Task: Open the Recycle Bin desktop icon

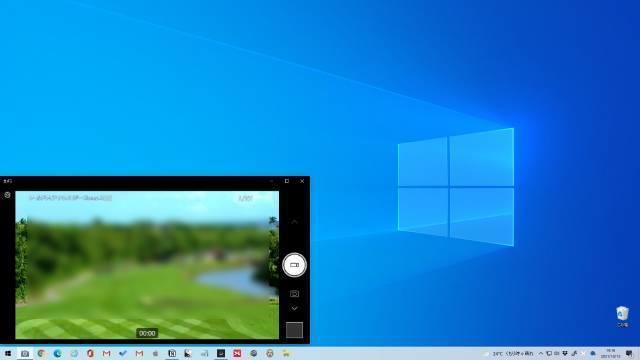Action: [622, 316]
